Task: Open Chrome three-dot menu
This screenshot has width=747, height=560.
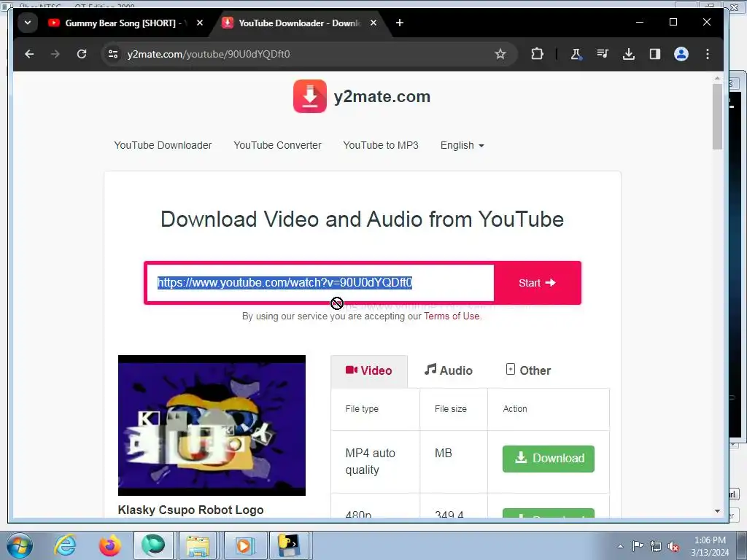Action: (708, 54)
